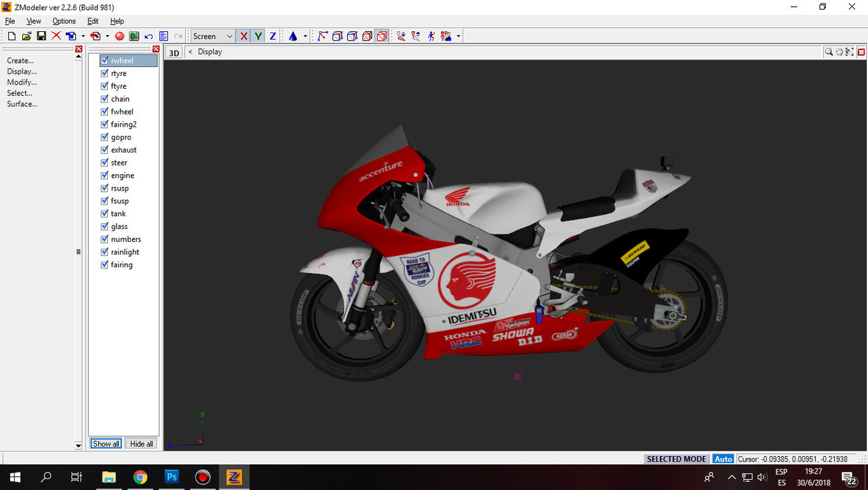Click the New file icon
The image size is (868, 490).
click(12, 36)
